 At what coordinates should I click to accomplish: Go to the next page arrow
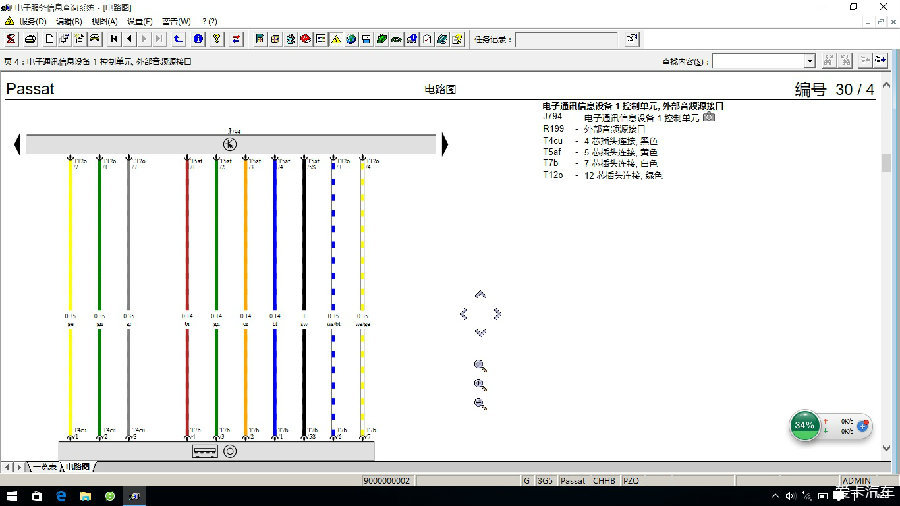point(144,39)
